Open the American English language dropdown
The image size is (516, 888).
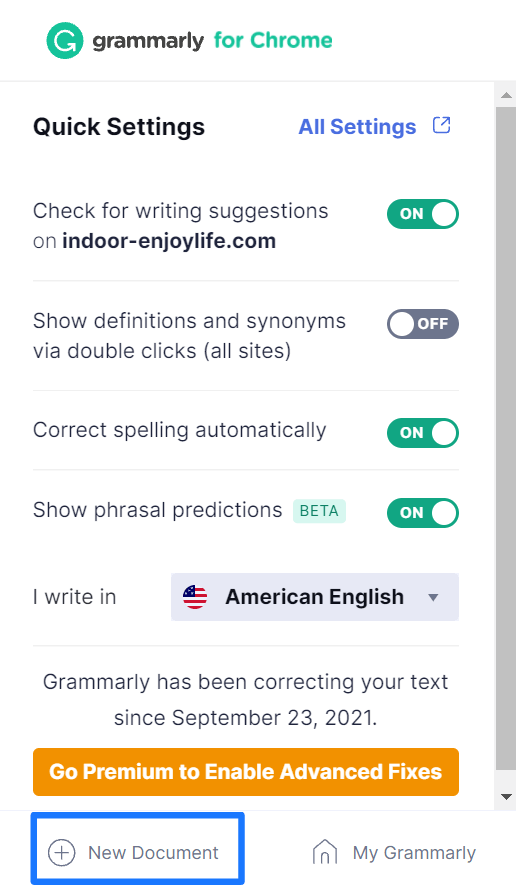tap(315, 597)
